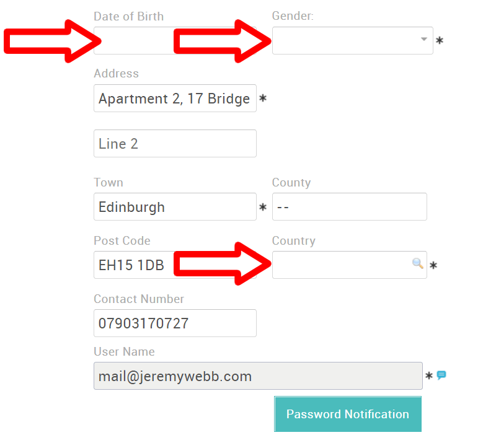Focus the Contact Number field
Viewport: 496px width, 448px height.
(175, 323)
